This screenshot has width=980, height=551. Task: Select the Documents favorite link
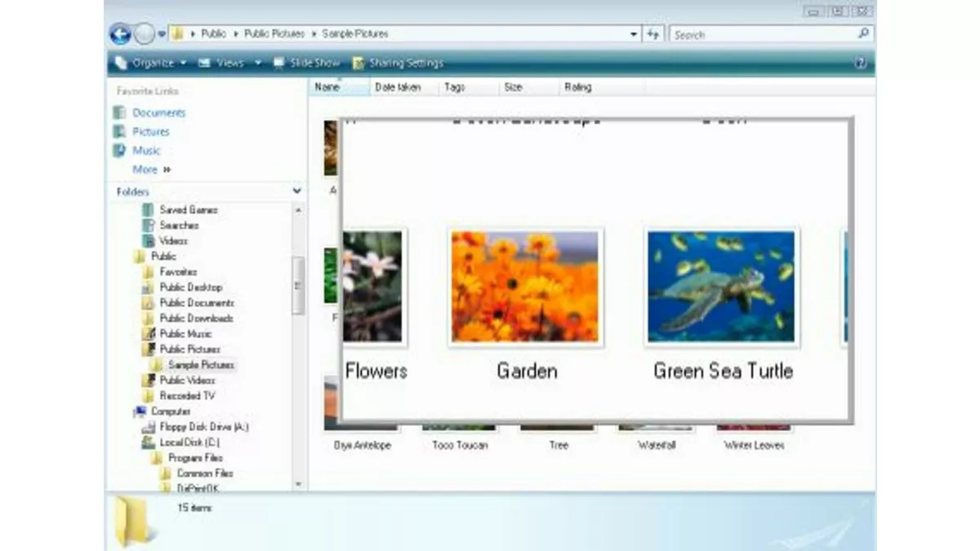click(158, 113)
